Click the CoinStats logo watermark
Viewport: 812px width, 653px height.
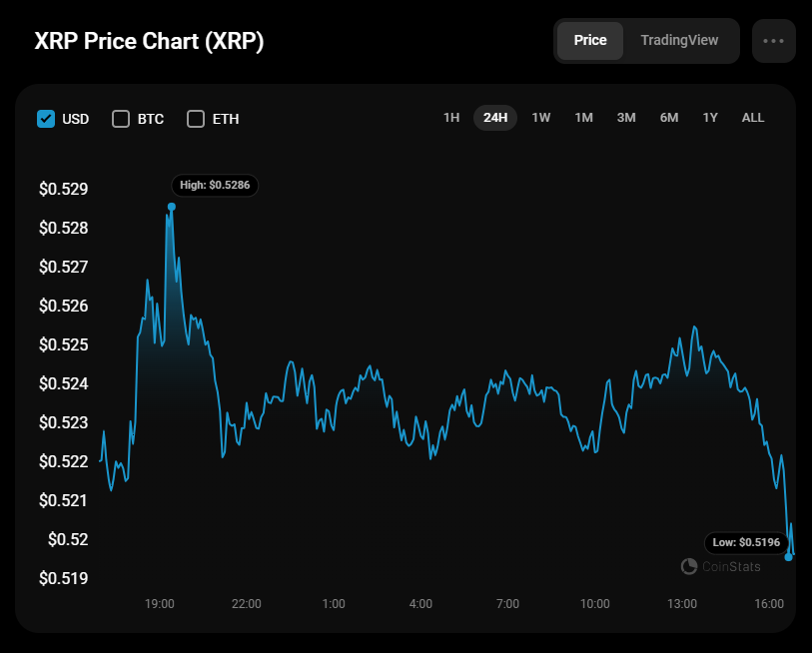point(720,567)
